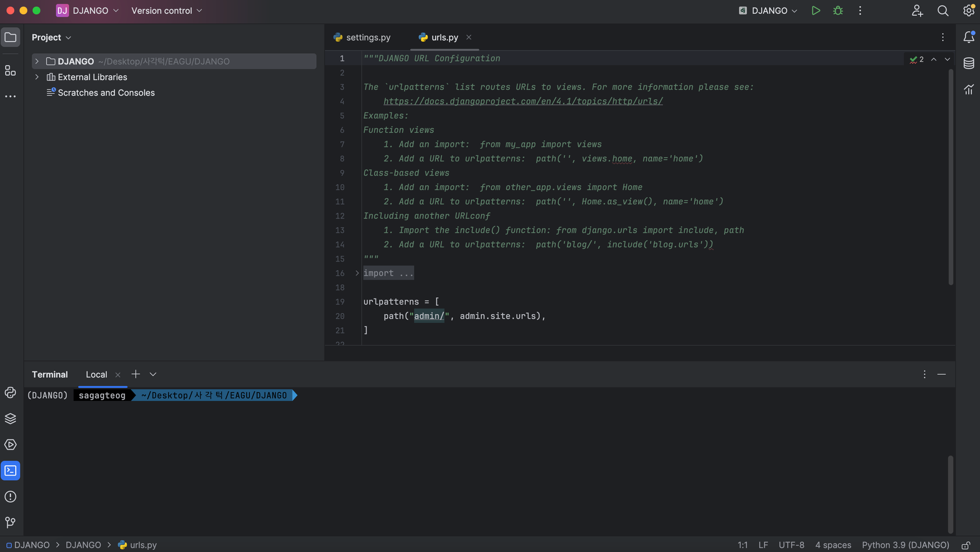Expand the External Libraries node
This screenshot has height=552, width=980.
coord(37,77)
